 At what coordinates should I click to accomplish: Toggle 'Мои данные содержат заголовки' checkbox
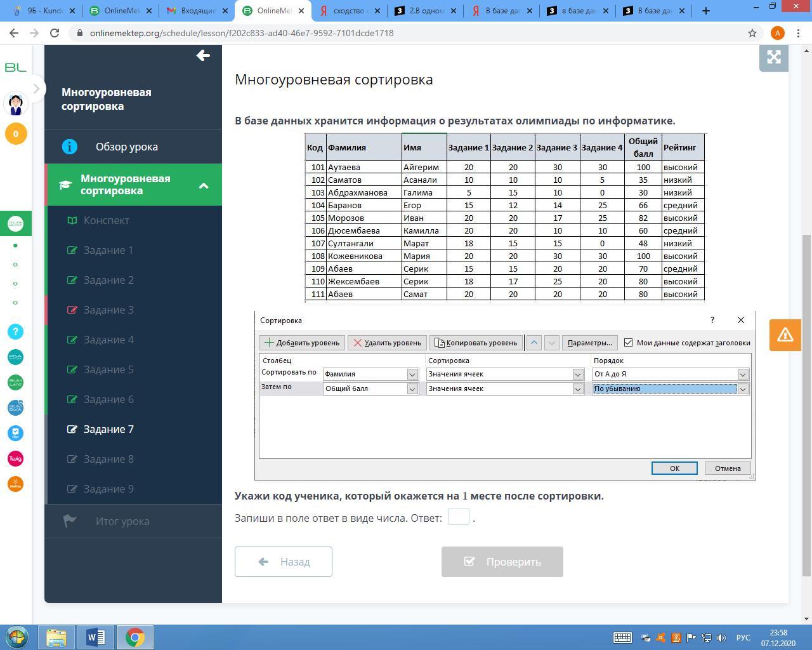click(628, 343)
